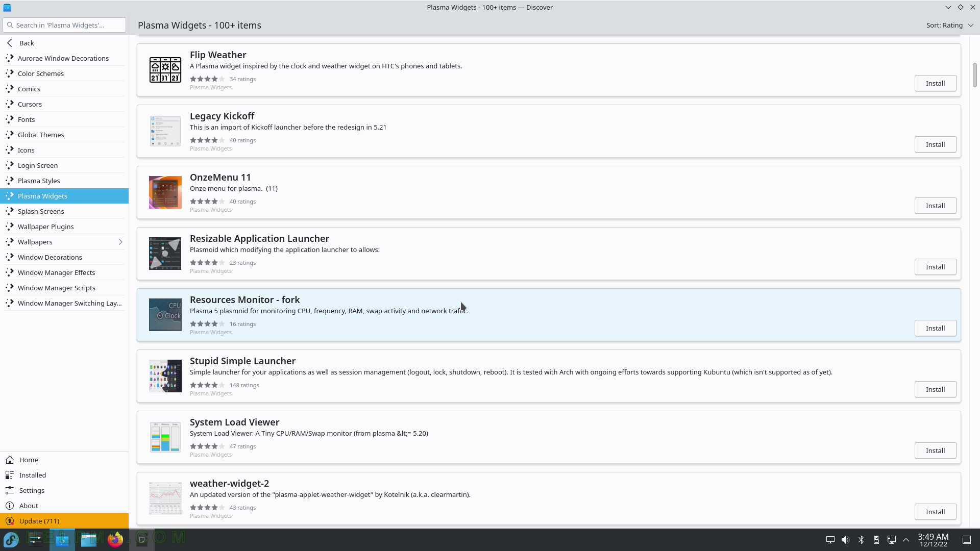Open the Flip Weather widget icon
The image size is (980, 551).
(165, 70)
